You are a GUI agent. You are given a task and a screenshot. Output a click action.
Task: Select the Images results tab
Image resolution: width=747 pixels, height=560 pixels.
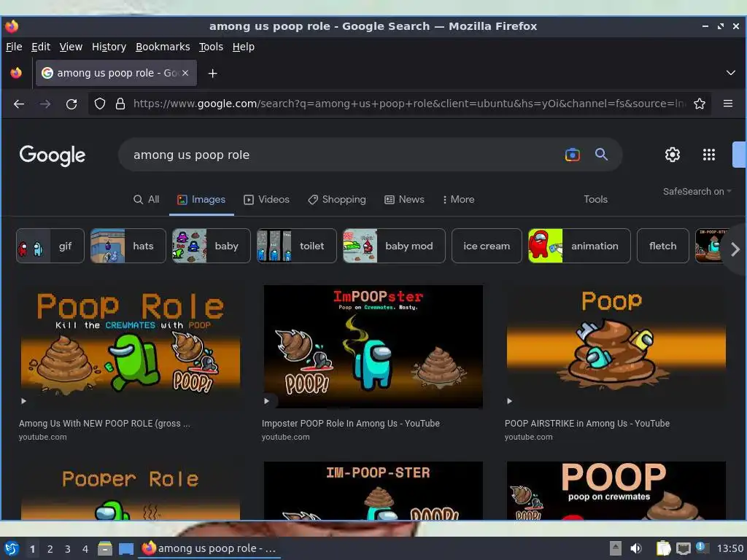click(x=201, y=200)
